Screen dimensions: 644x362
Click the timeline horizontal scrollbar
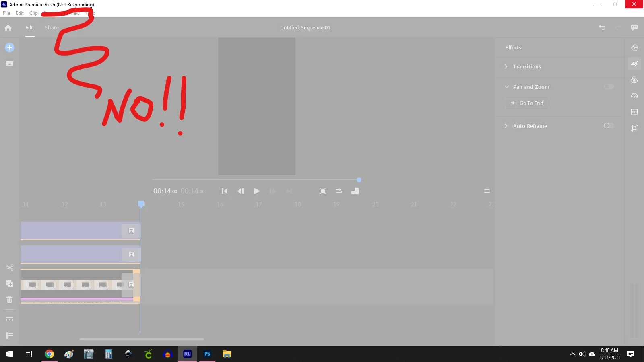click(x=142, y=339)
